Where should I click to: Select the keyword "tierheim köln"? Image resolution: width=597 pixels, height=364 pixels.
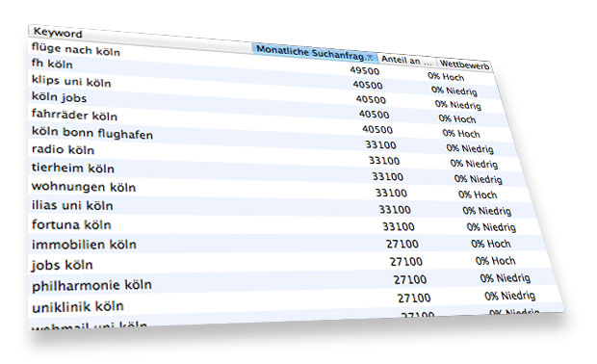tap(73, 168)
